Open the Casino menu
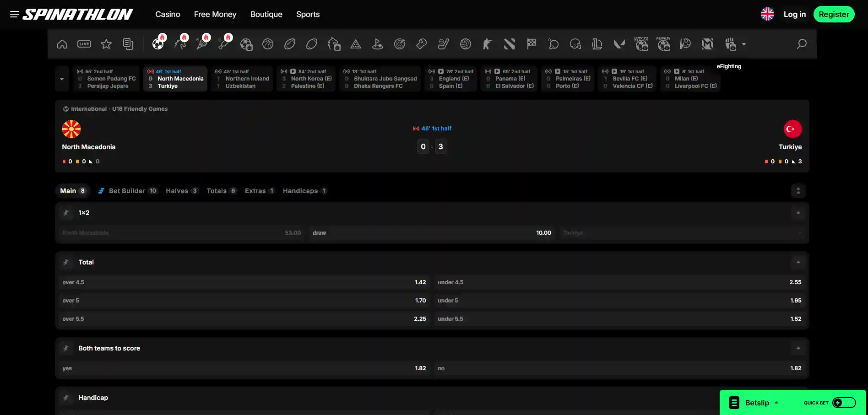The height and width of the screenshot is (415, 868). [168, 14]
